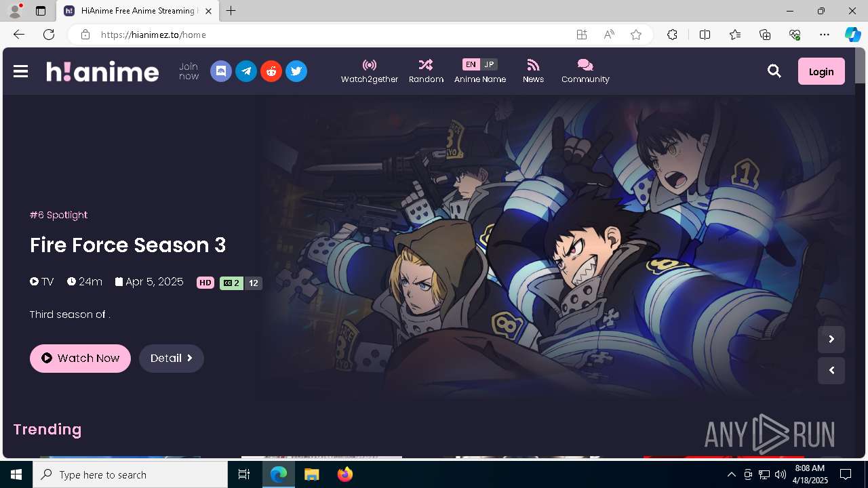Open File Explorer from the taskbar

click(312, 474)
